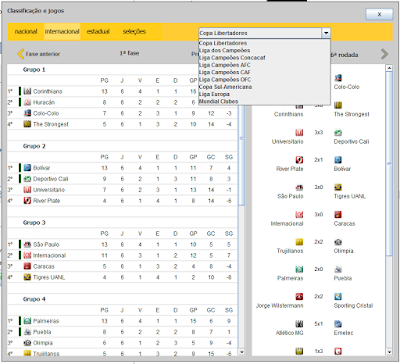
Task: Select Copa Sul-Americana option
Action: click(264, 87)
